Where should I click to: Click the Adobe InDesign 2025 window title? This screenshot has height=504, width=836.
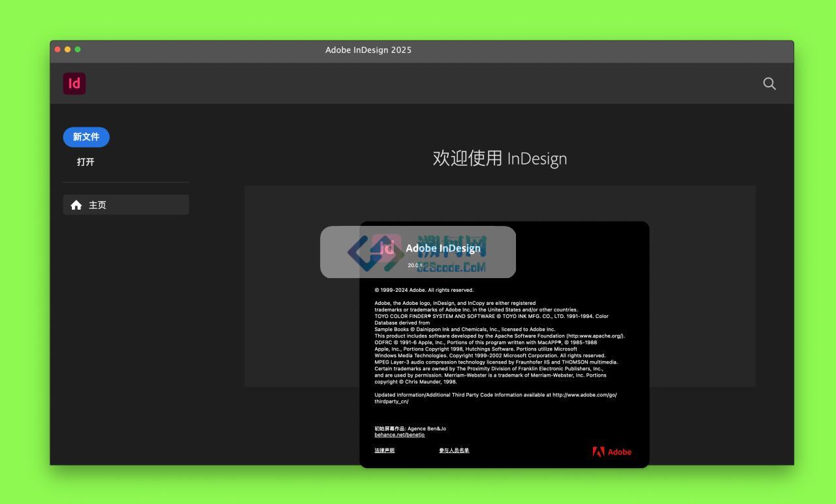(368, 50)
